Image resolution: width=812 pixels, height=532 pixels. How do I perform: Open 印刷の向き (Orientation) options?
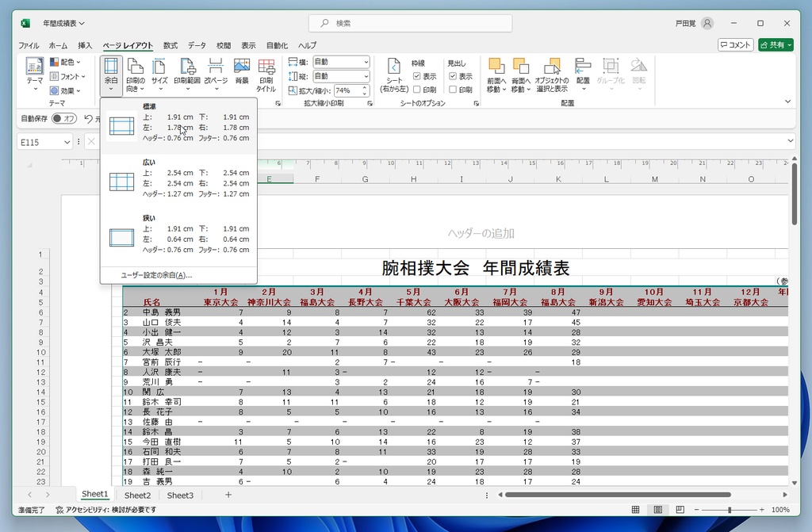135,75
